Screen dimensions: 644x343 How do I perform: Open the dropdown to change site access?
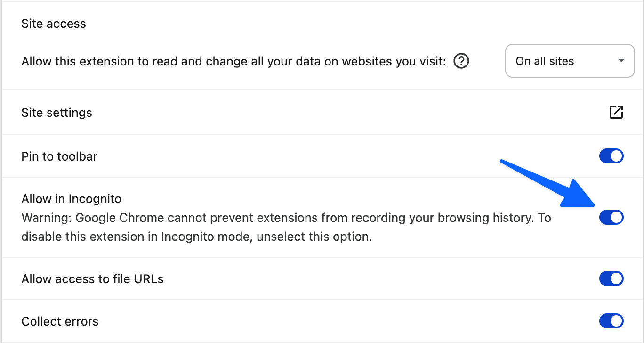tap(570, 61)
